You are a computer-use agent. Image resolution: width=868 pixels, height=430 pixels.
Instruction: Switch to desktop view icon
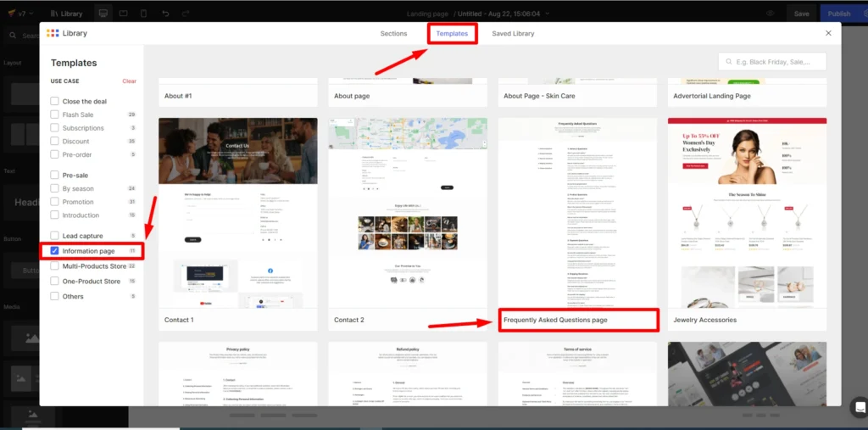(103, 14)
